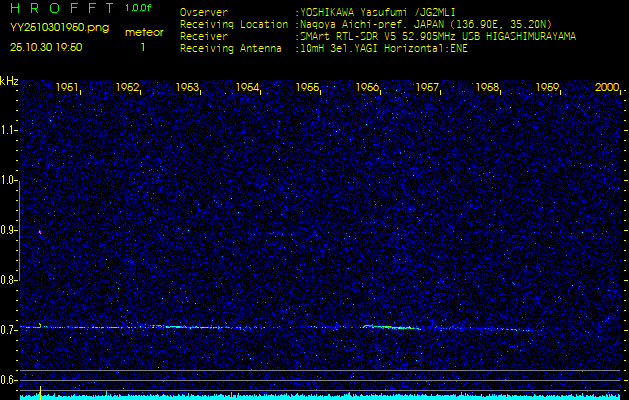Click the 0.9 kHz frequency label
Screen dimensions: 629x400
point(9,230)
